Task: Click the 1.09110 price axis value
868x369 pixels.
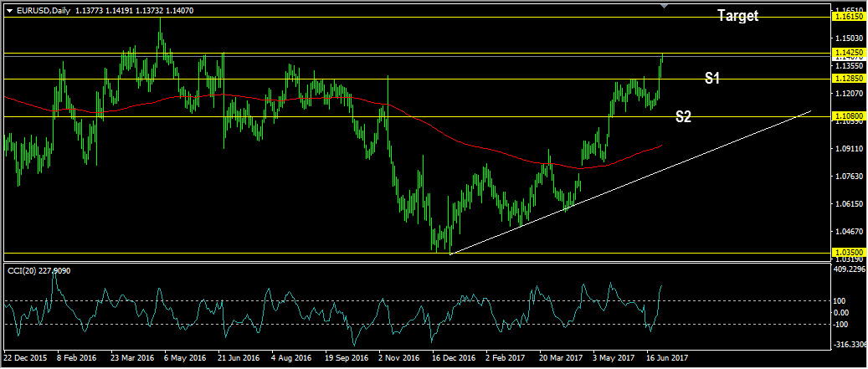Action: [x=849, y=149]
